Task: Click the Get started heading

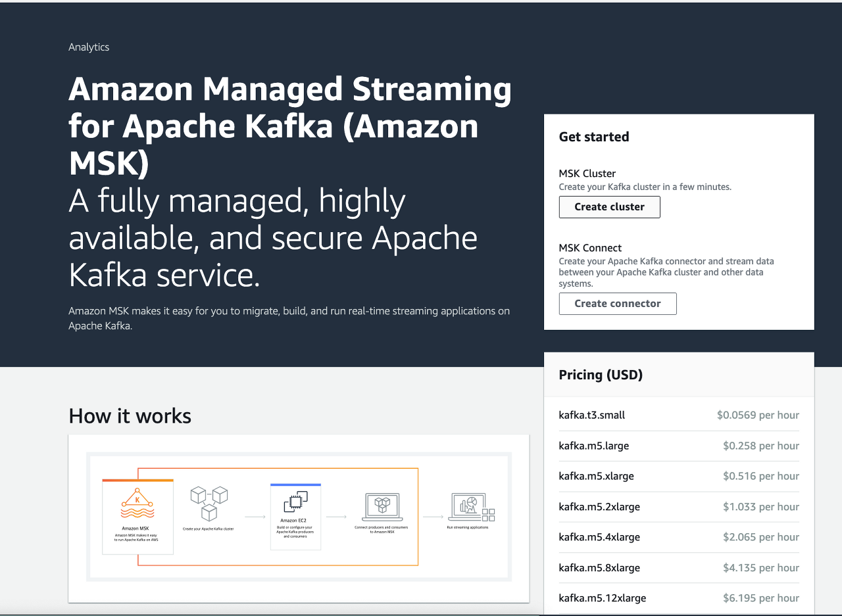Action: (594, 137)
